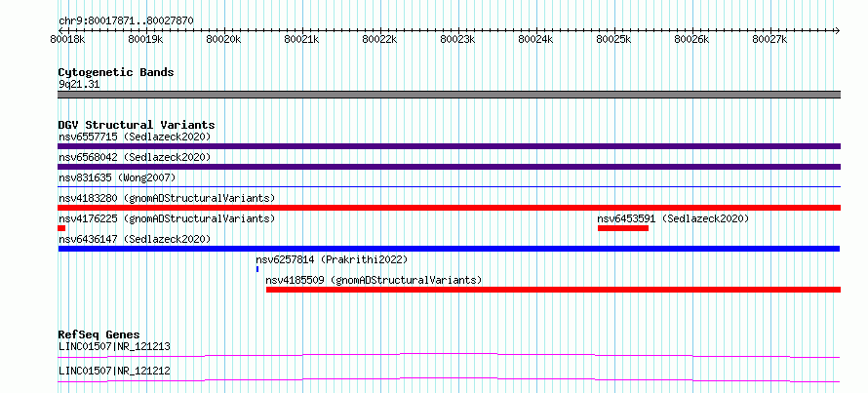Open the nsv6453591 (Sedlazeck2020) label
The image size is (868, 393).
[x=673, y=218]
